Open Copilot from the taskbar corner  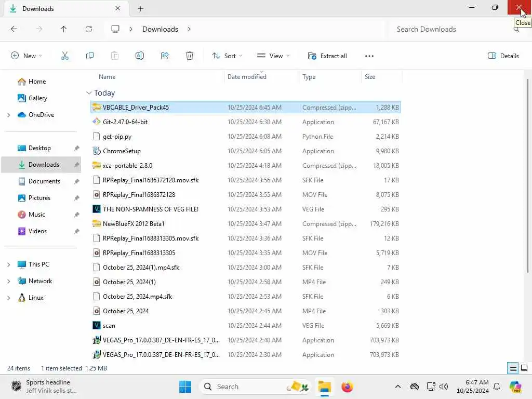coord(515,387)
